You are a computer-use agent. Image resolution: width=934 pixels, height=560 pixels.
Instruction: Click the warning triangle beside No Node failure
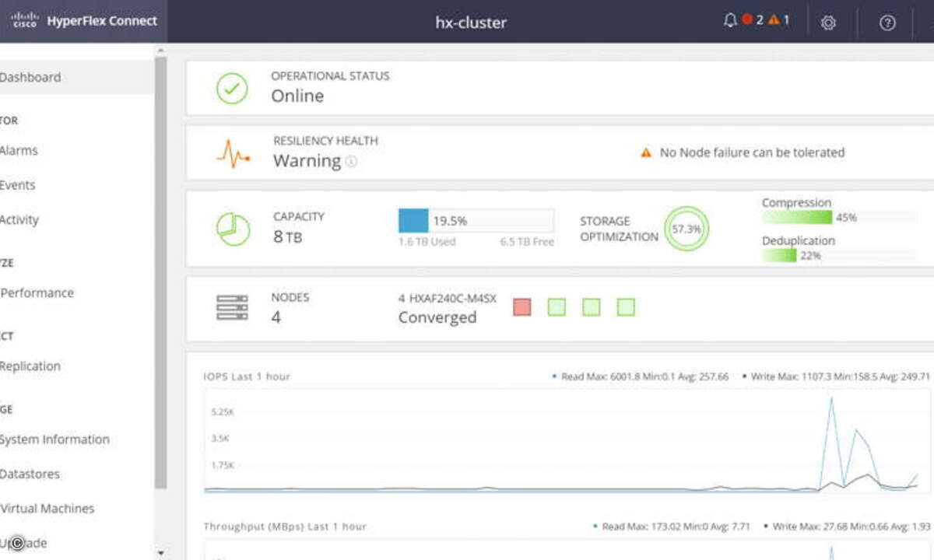coord(645,152)
